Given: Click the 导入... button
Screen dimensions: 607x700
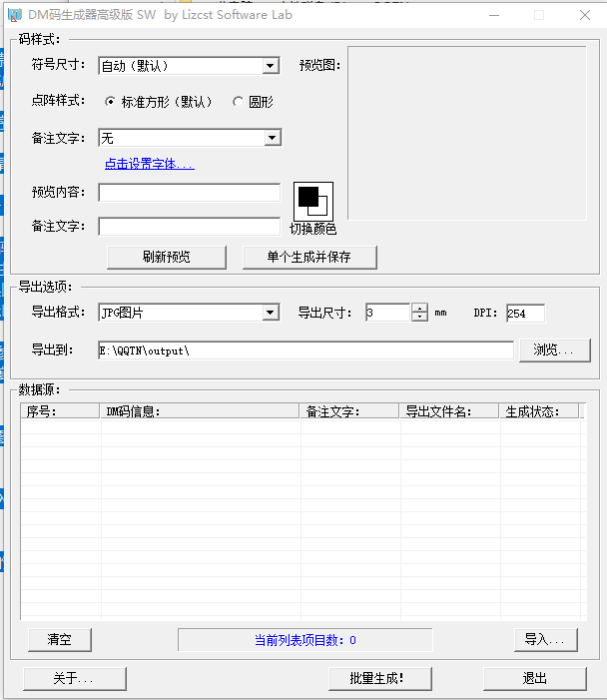Looking at the screenshot, I should 546,640.
